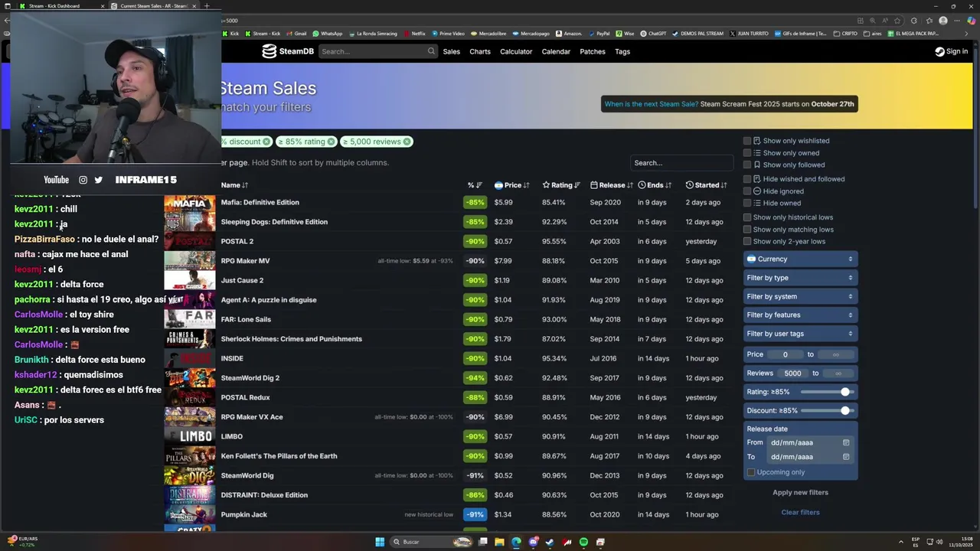Image resolution: width=980 pixels, height=551 pixels.
Task: Open the Gmail bookmark
Action: [296, 34]
